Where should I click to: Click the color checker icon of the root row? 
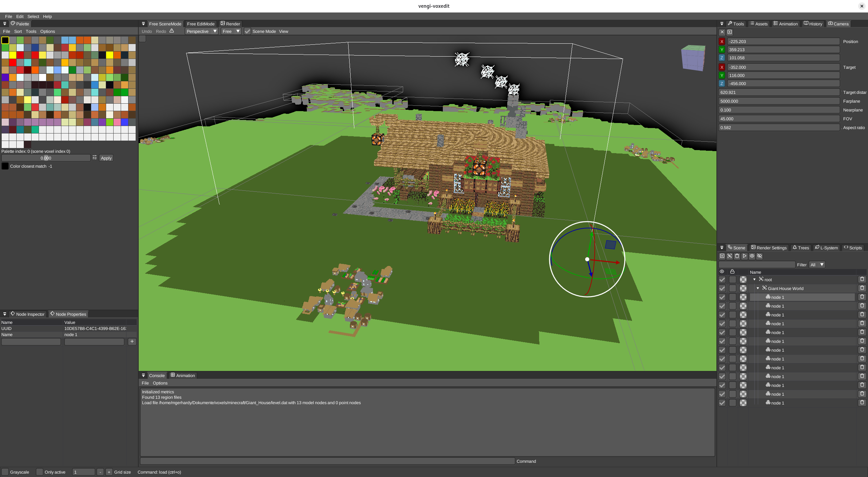(743, 279)
